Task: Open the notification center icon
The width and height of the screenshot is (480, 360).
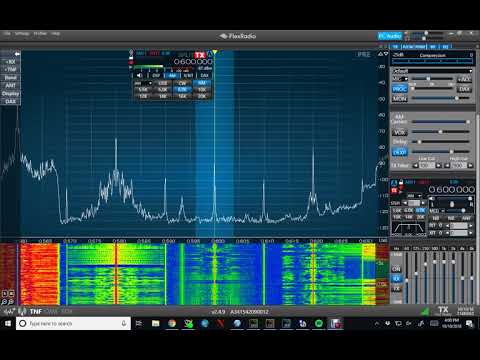Action: tap(469, 323)
